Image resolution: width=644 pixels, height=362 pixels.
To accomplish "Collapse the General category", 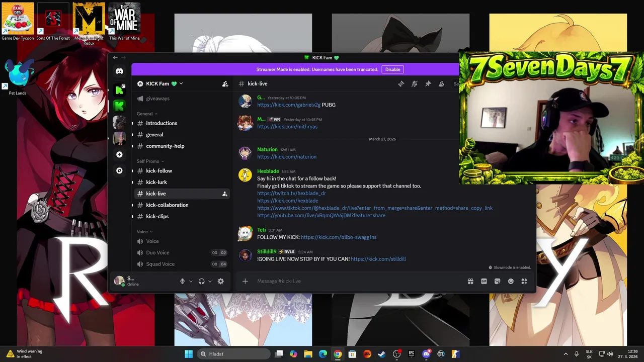I will point(147,114).
